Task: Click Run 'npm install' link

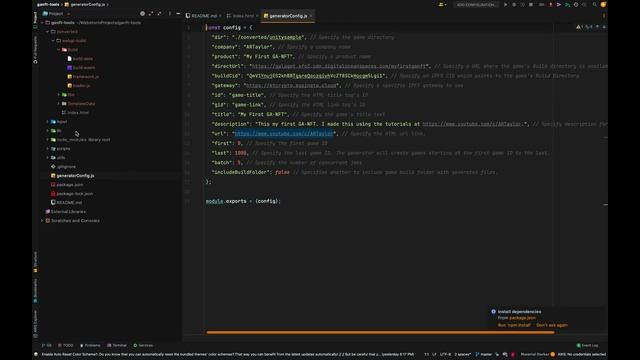Action: tap(514, 325)
